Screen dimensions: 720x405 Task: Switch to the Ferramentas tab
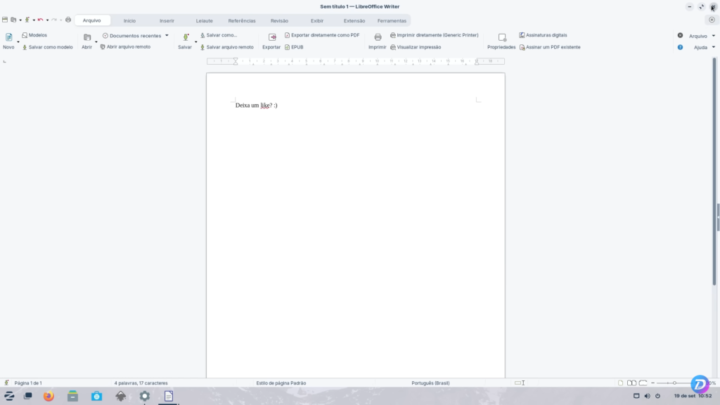click(x=392, y=21)
